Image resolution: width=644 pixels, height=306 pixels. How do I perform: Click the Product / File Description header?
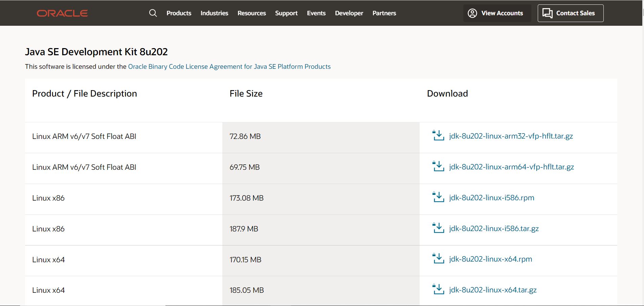pos(85,94)
